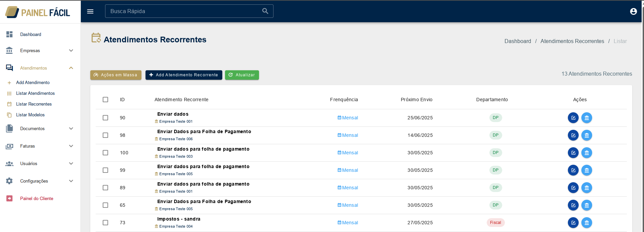Viewport: 644px width, 232px height.
Task: Click company icon button for ID 90 row
Action: pyautogui.click(x=587, y=118)
